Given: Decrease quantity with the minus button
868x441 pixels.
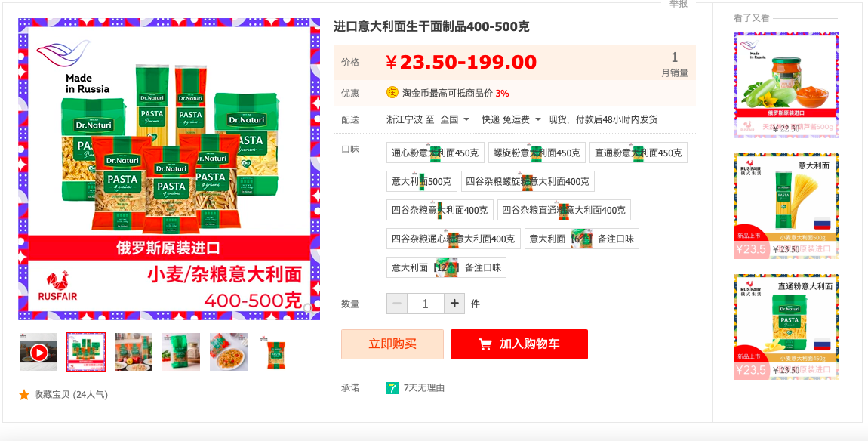Looking at the screenshot, I should coord(397,304).
